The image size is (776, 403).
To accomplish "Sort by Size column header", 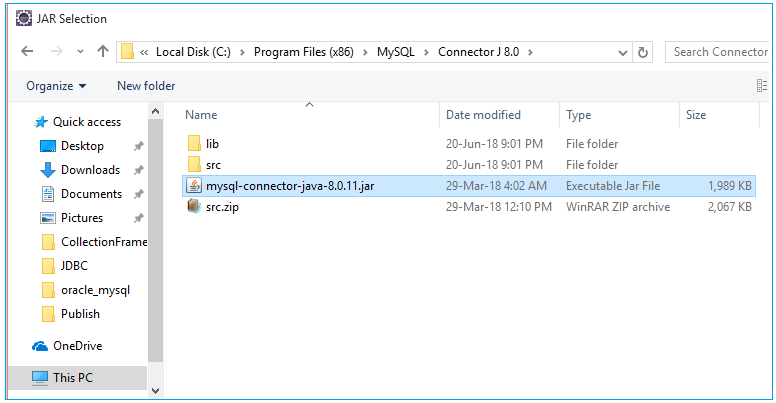I will [x=696, y=115].
